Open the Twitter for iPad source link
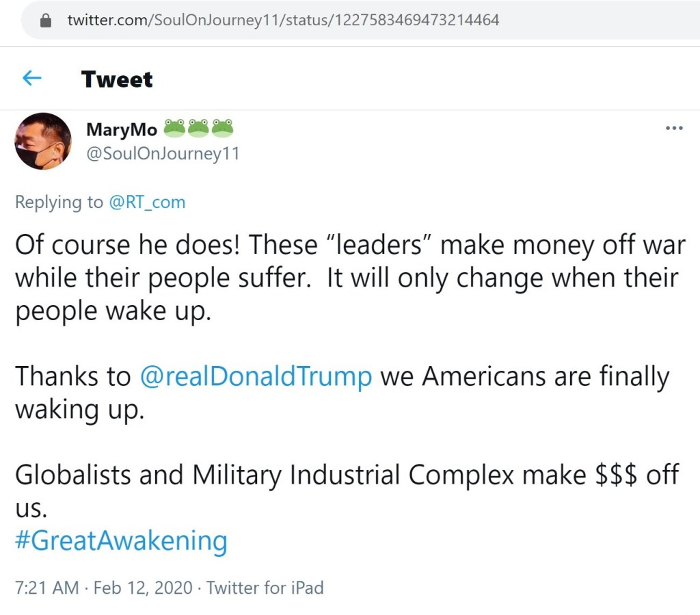700x615 pixels. [x=265, y=587]
